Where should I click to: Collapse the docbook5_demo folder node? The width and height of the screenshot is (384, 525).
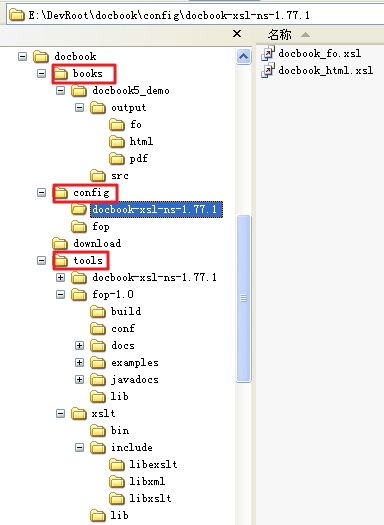[x=61, y=90]
